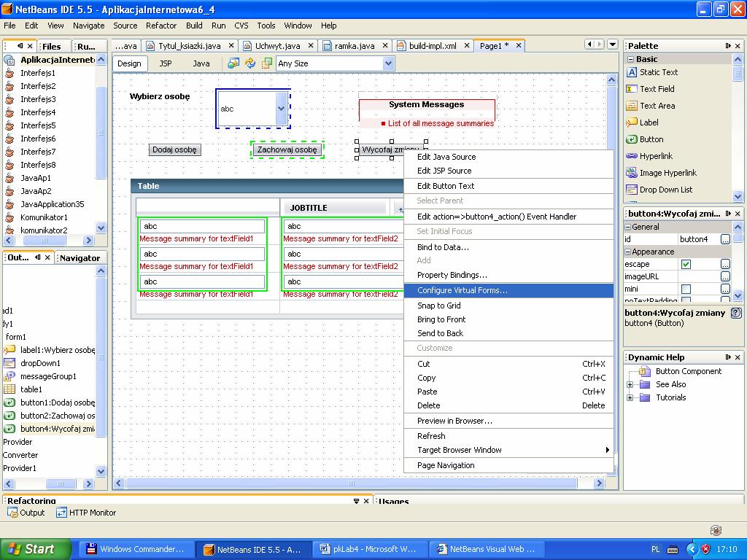Click the virtual forms toolbar icon
Viewport: 747px width, 560px height.
tap(267, 63)
